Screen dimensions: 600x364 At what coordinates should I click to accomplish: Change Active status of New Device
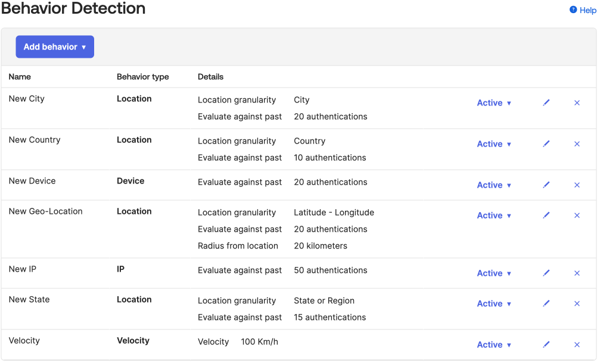[494, 185]
